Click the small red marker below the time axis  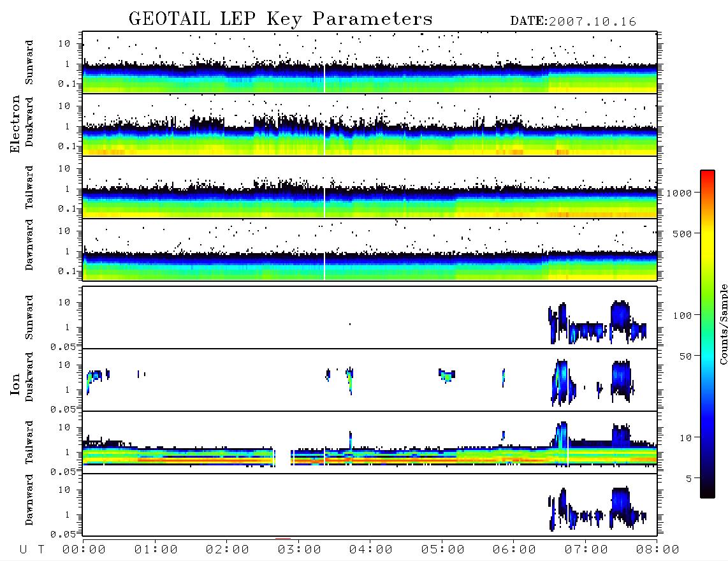(x=283, y=538)
